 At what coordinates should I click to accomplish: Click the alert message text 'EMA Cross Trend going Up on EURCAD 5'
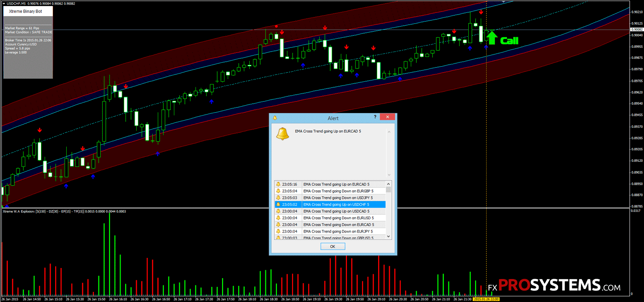(328, 131)
